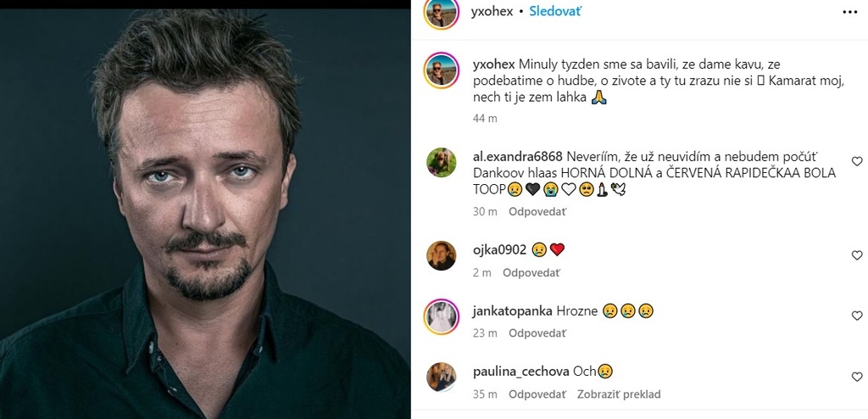
Task: Reply to ojka0902's comment with Odpovedať
Action: [531, 272]
